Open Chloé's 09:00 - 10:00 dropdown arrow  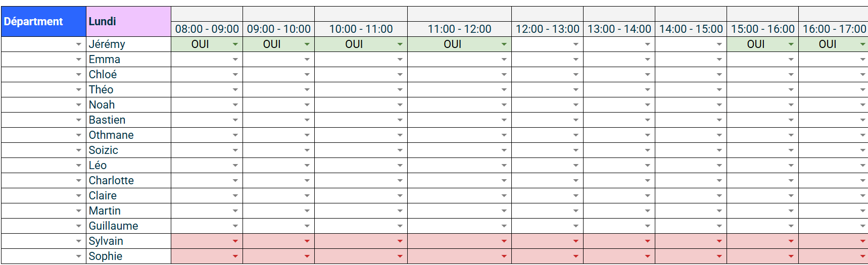(307, 75)
